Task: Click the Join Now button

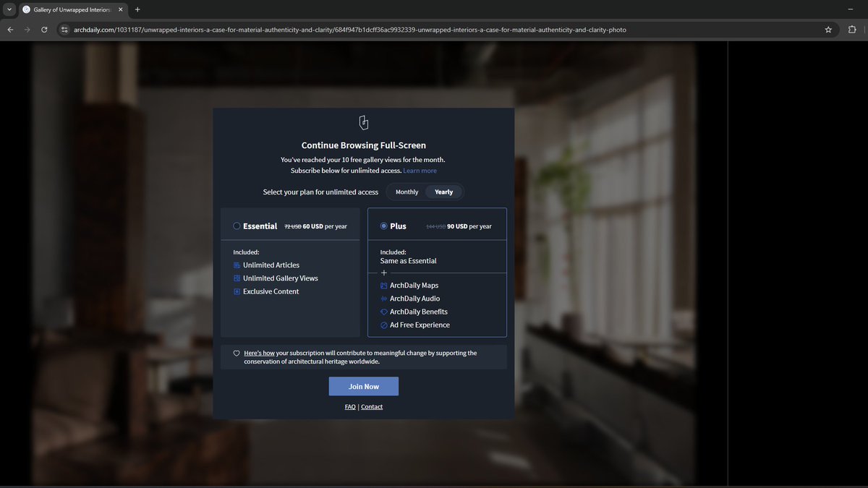Action: click(x=364, y=386)
